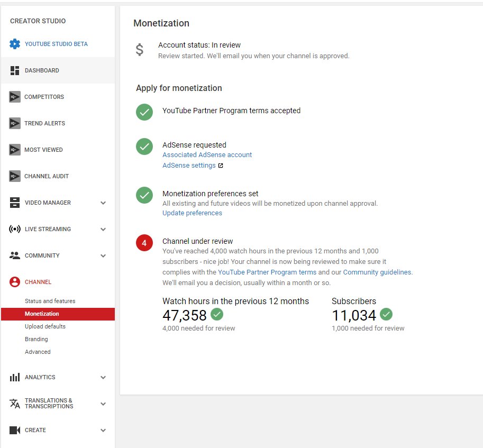Click checkmark next to 11,034 subscribers
The width and height of the screenshot is (483, 448).
pyautogui.click(x=386, y=314)
